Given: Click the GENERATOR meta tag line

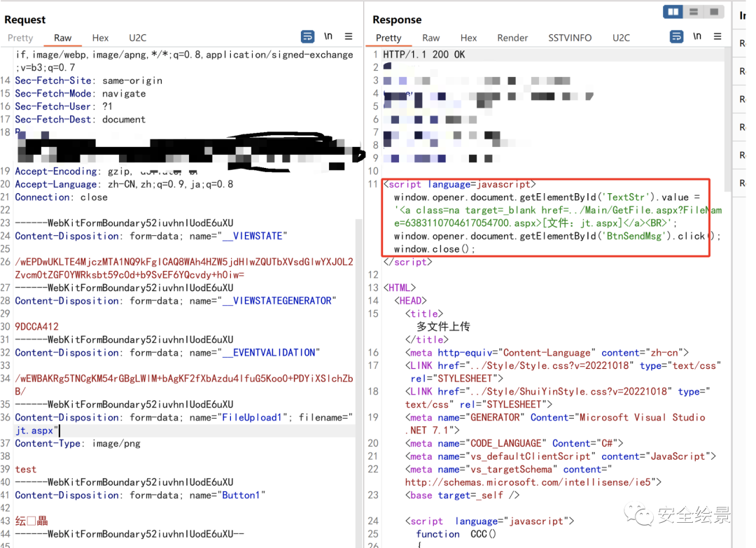Looking at the screenshot, I should pyautogui.click(x=555, y=417).
